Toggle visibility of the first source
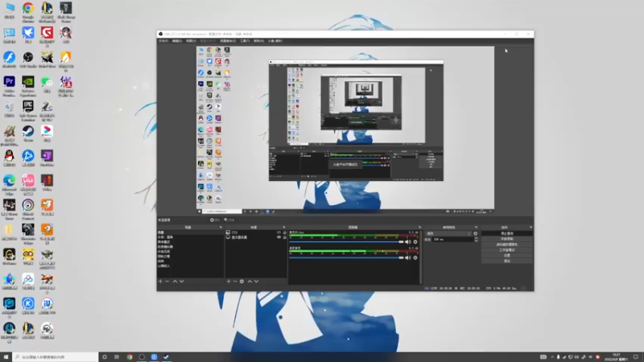644x362 pixels. coord(279,232)
